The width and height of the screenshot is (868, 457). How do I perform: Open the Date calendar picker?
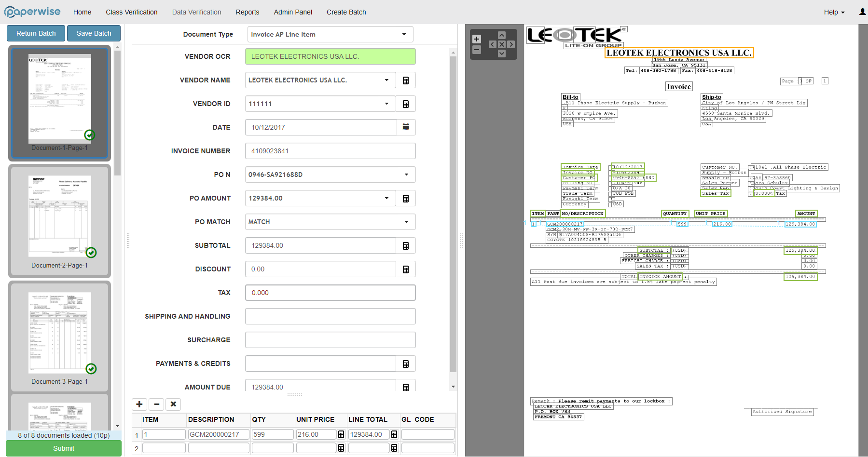click(x=406, y=127)
